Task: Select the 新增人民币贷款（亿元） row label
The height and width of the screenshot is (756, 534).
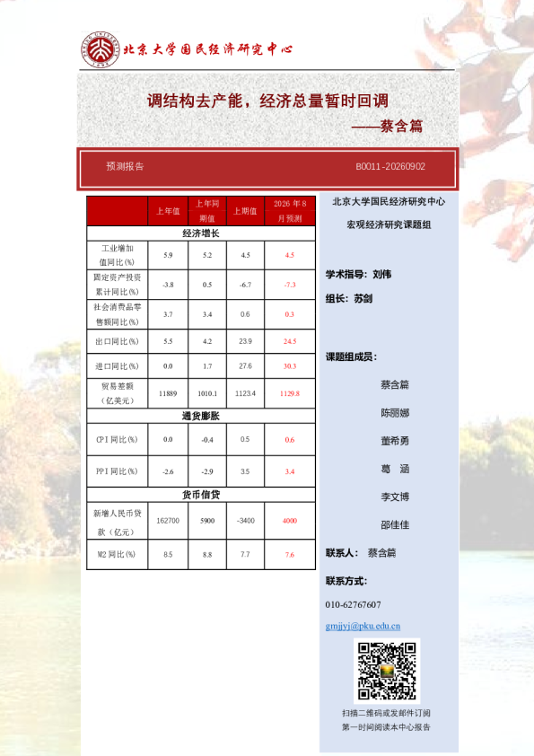Action: [x=117, y=523]
